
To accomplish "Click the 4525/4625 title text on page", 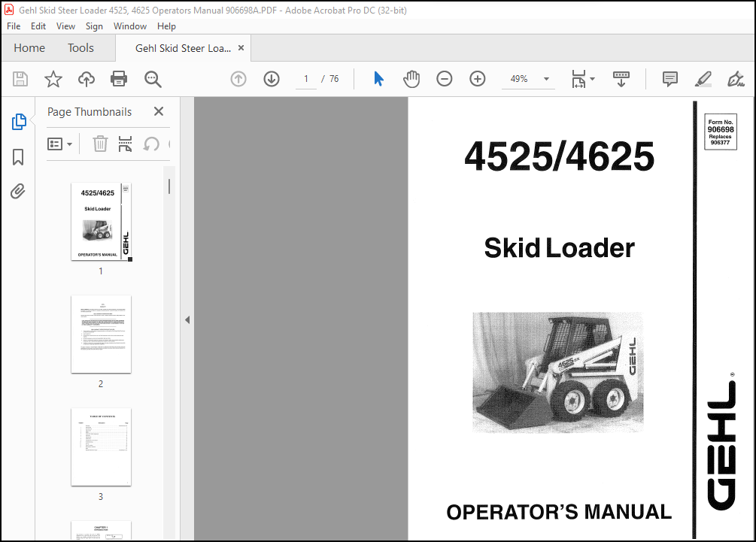I will point(559,156).
